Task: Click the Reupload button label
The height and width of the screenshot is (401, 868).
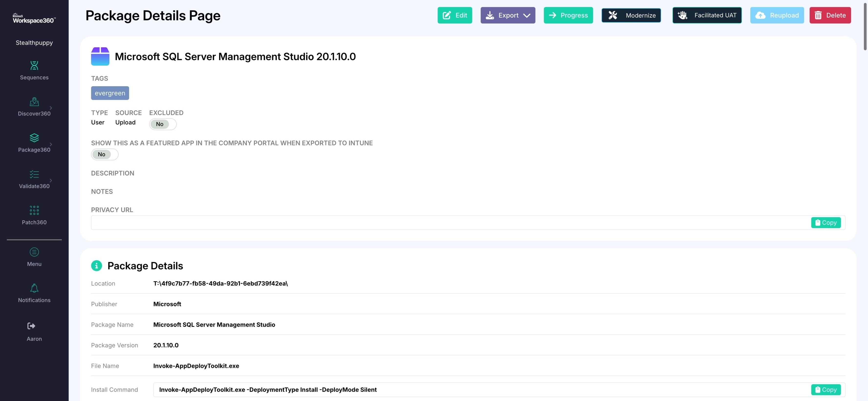Action: 784,16
